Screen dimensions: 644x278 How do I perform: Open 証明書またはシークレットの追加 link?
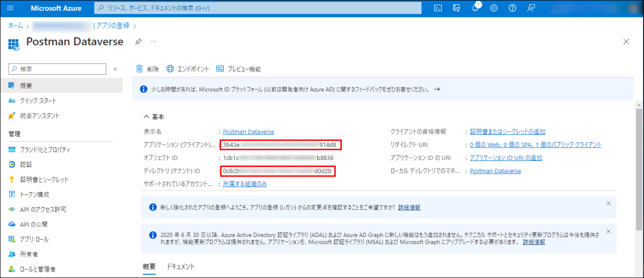(x=508, y=131)
